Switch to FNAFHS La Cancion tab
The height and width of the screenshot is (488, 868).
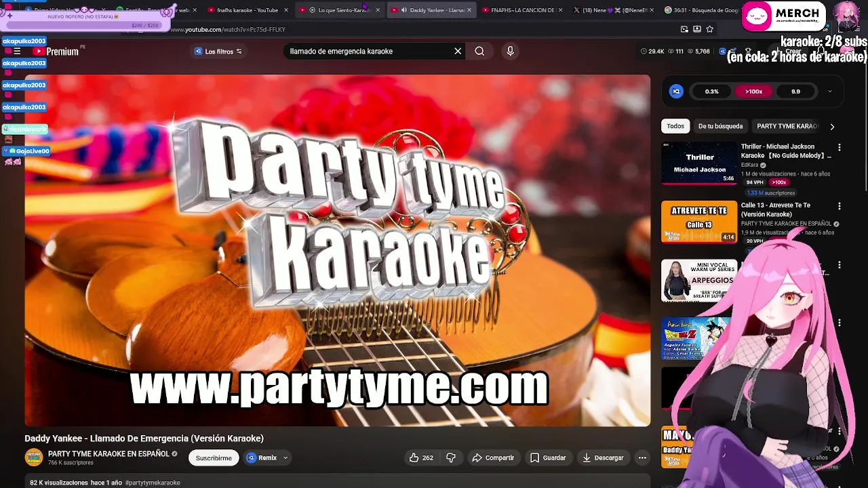coord(519,10)
